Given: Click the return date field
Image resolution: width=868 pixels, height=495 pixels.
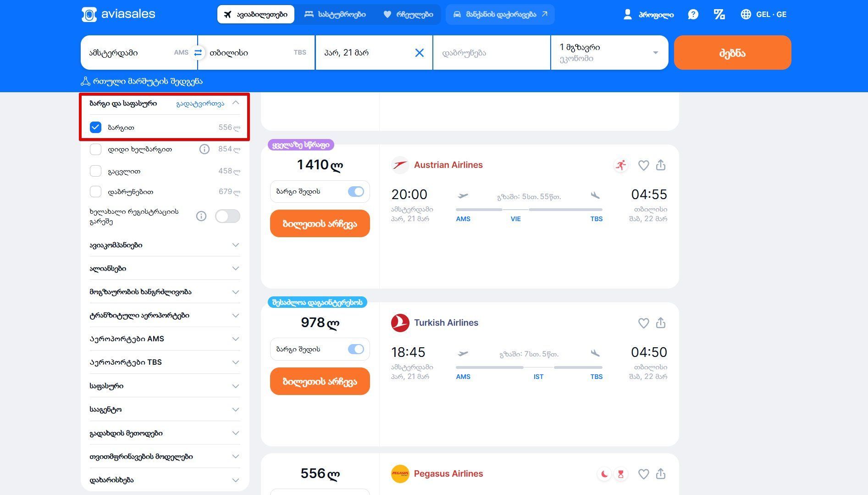Looking at the screenshot, I should pos(492,53).
